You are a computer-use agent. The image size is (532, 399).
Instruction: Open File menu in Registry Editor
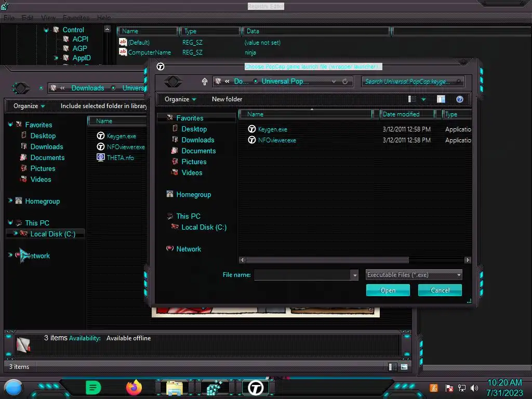pos(9,18)
